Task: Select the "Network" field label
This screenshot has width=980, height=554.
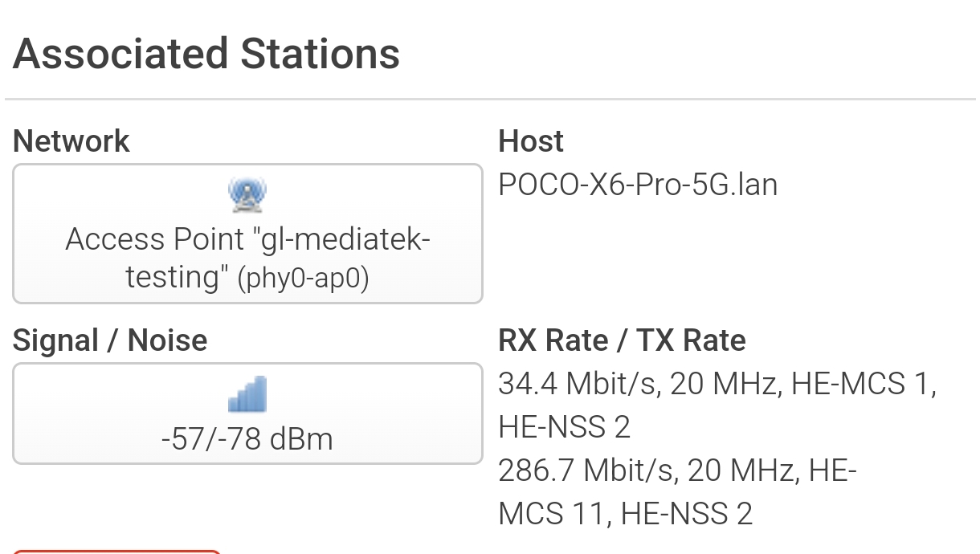Action: [x=71, y=141]
